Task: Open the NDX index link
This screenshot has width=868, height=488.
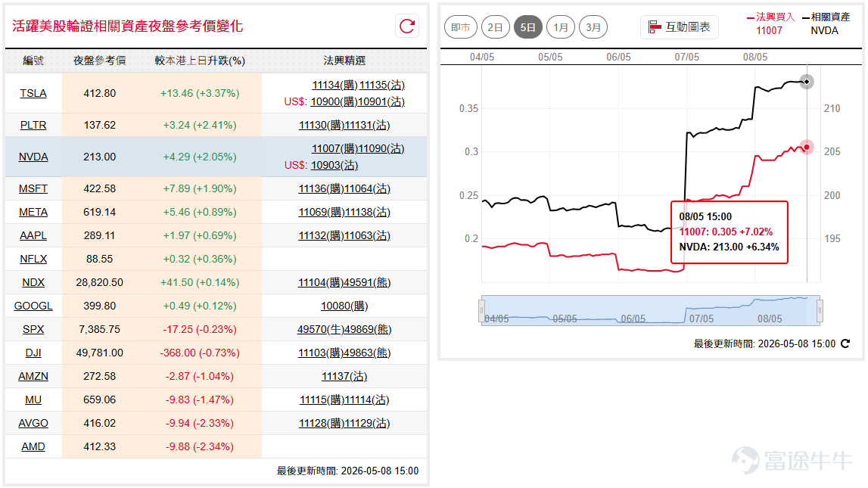Action: click(x=33, y=282)
